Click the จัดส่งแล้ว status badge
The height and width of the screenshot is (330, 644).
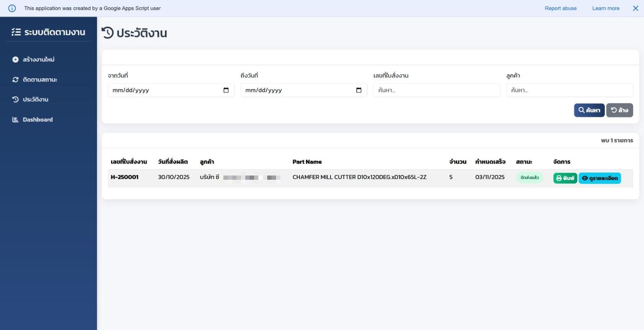(x=529, y=178)
